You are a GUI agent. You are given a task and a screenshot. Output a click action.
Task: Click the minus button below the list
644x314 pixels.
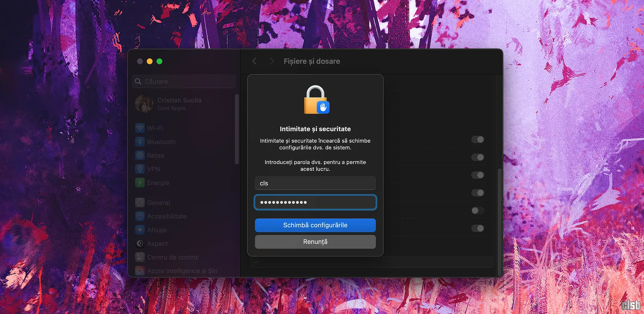click(x=257, y=262)
